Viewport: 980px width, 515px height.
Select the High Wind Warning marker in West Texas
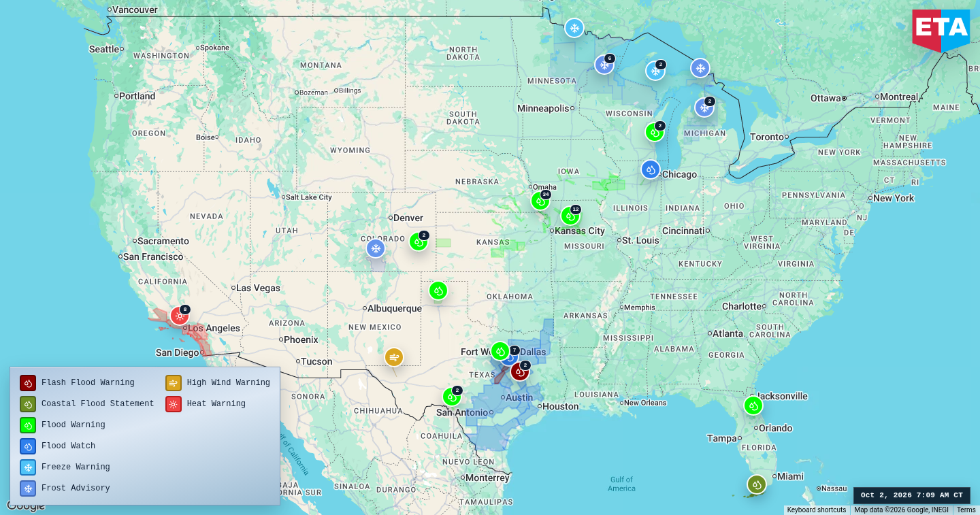394,357
